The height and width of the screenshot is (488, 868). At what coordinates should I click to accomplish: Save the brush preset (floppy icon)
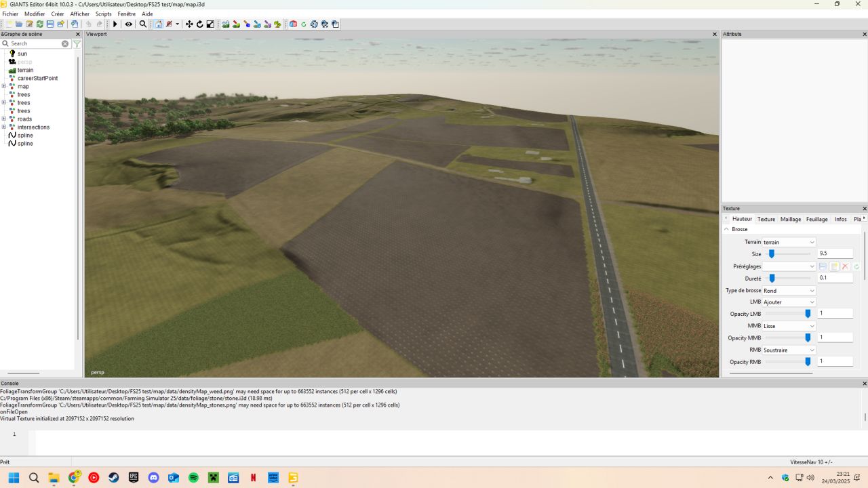click(x=823, y=266)
